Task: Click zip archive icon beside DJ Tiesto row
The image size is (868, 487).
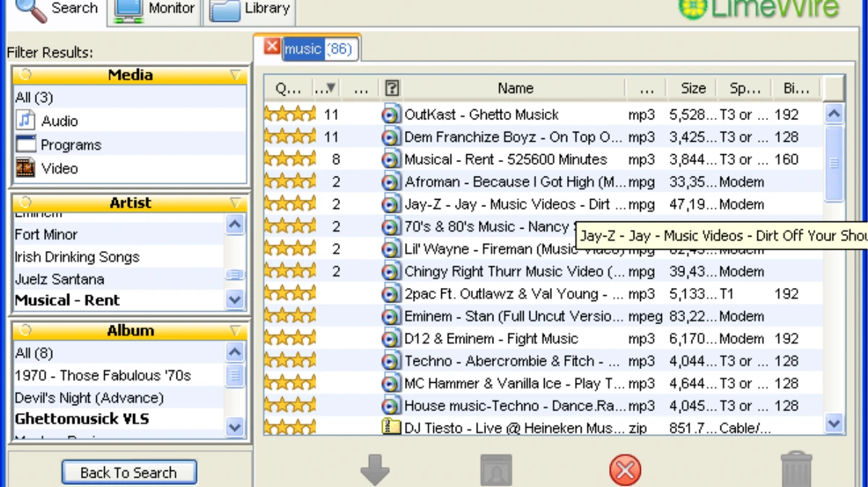Action: [x=391, y=428]
